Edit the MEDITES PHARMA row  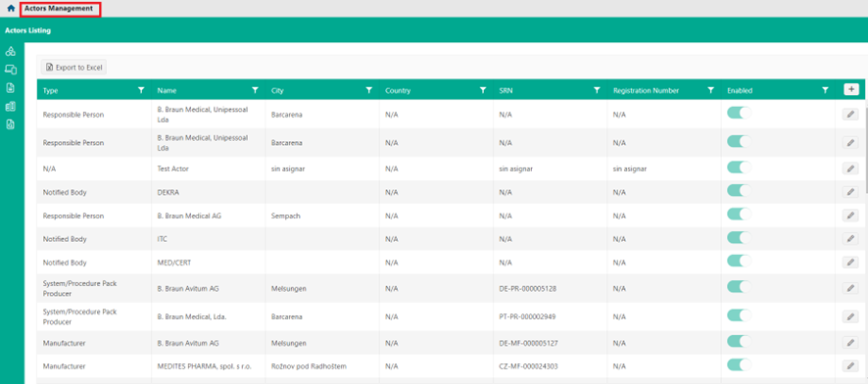pyautogui.click(x=850, y=365)
